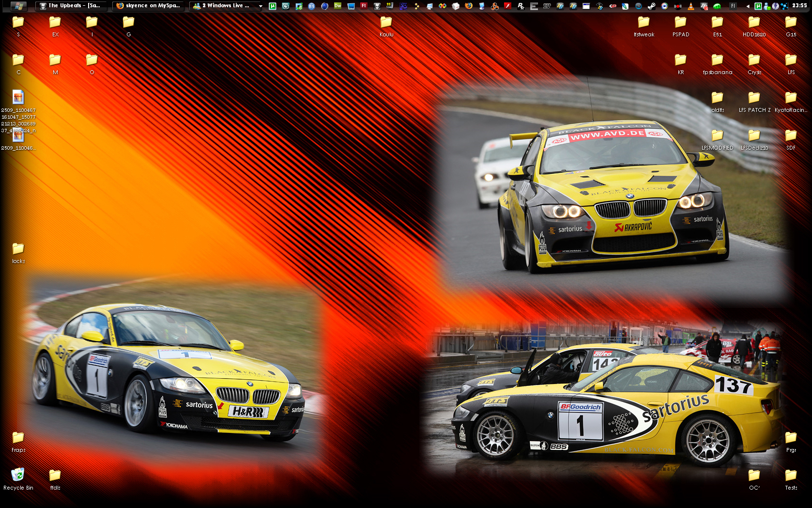Viewport: 812px width, 508px height.
Task: Launch Dreamweaver from quick launch
Action: 338,6
